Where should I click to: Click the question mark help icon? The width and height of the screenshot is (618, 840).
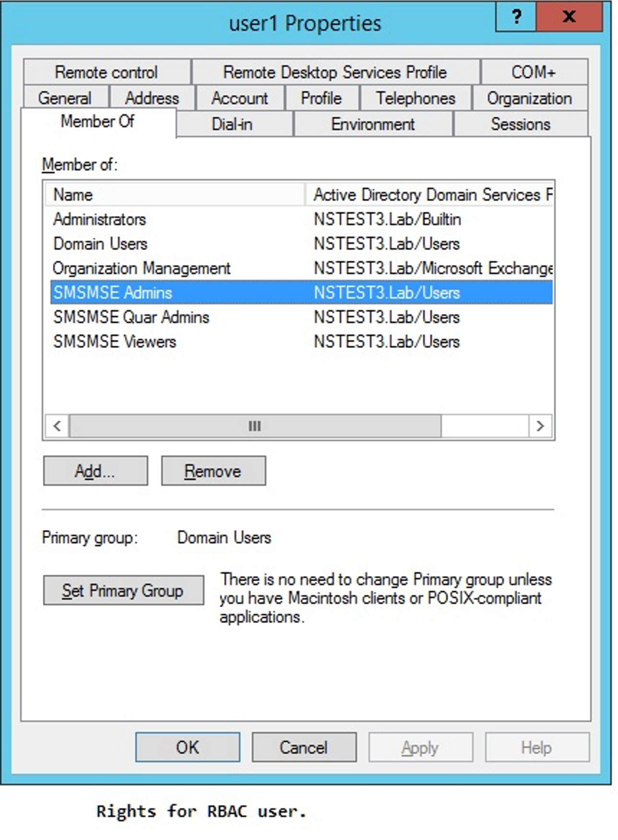click(x=516, y=17)
